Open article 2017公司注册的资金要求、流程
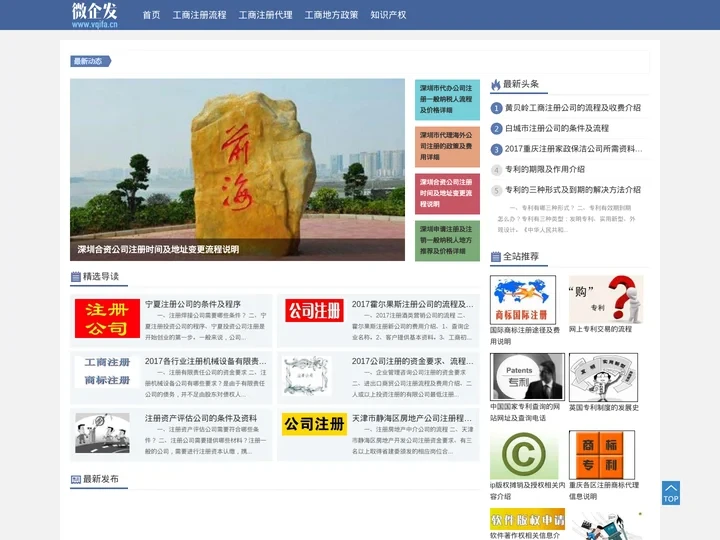 (412, 361)
